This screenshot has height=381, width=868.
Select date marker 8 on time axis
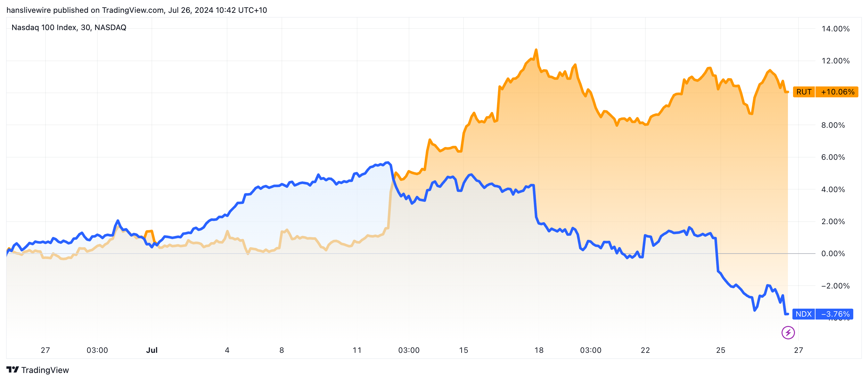pyautogui.click(x=282, y=350)
